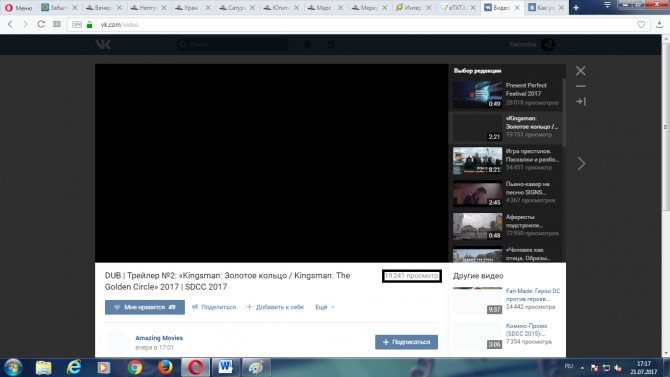
Task: Open the Opera Меню button
Action: point(19,8)
